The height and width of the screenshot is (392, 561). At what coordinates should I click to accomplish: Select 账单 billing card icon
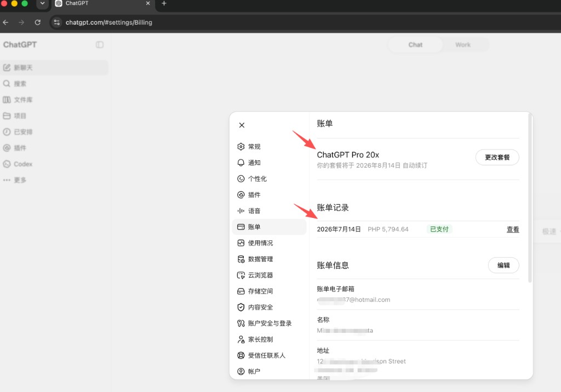click(241, 227)
